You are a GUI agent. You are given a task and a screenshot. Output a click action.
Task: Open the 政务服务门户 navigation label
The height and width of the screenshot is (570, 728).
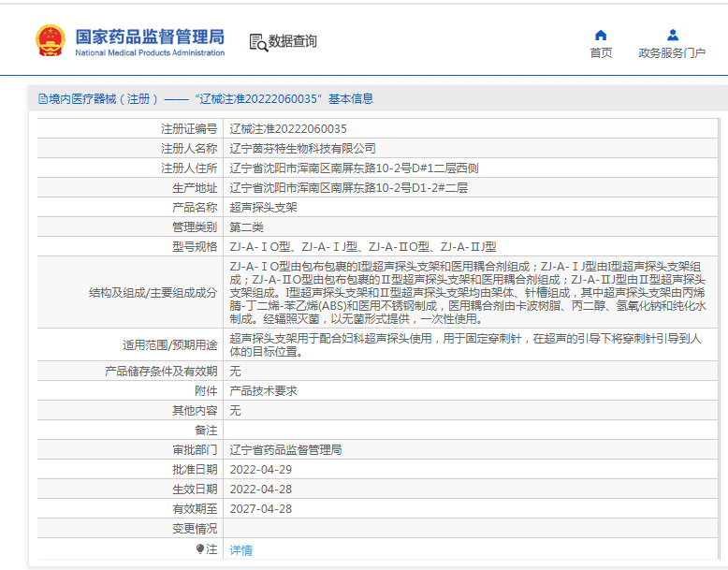coord(672,53)
